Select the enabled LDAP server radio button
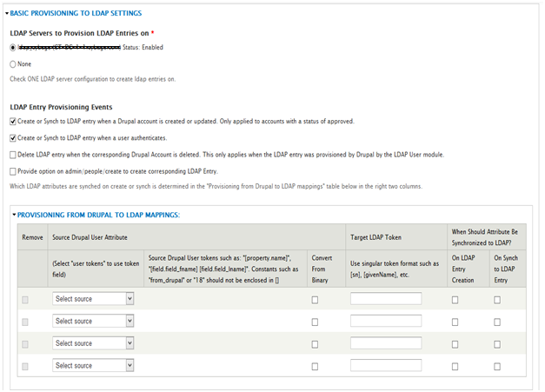Image resolution: width=545 pixels, height=392 pixels. click(13, 47)
